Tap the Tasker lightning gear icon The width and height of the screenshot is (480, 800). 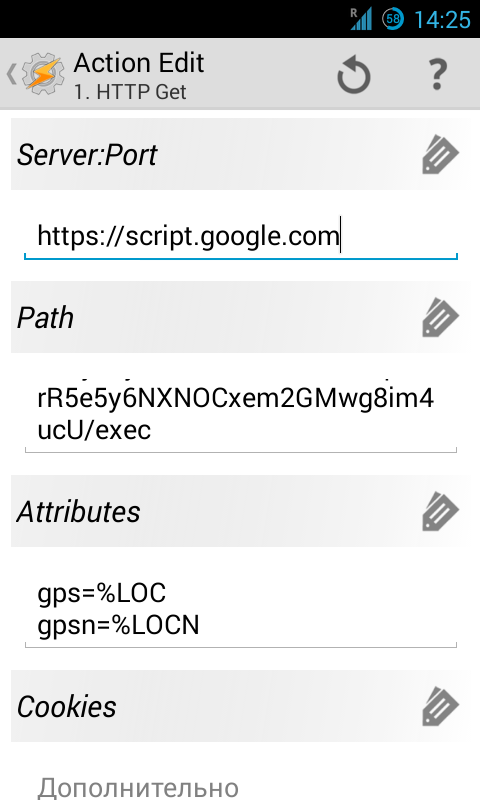pos(44,74)
